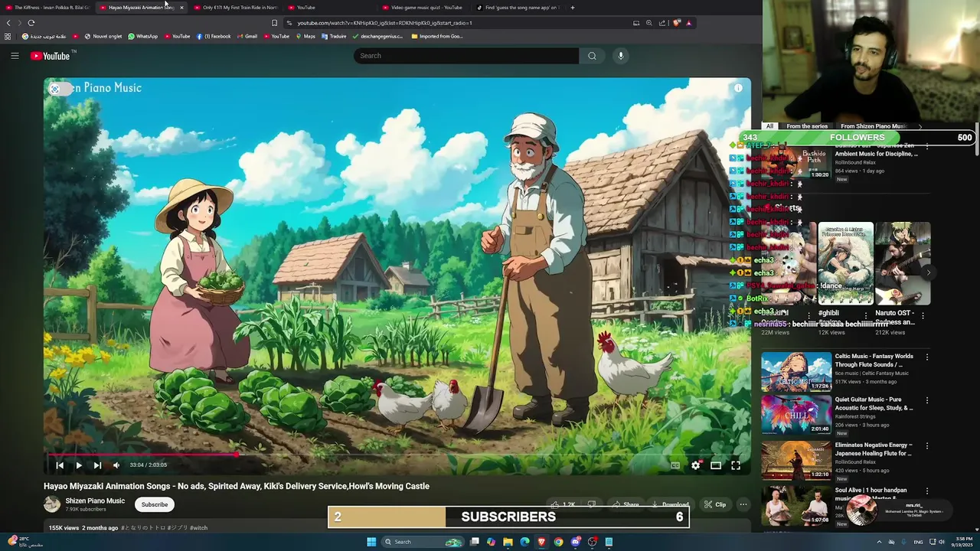The width and height of the screenshot is (980, 551).
Task: Open the #ghibli short thumbnail
Action: 845,264
